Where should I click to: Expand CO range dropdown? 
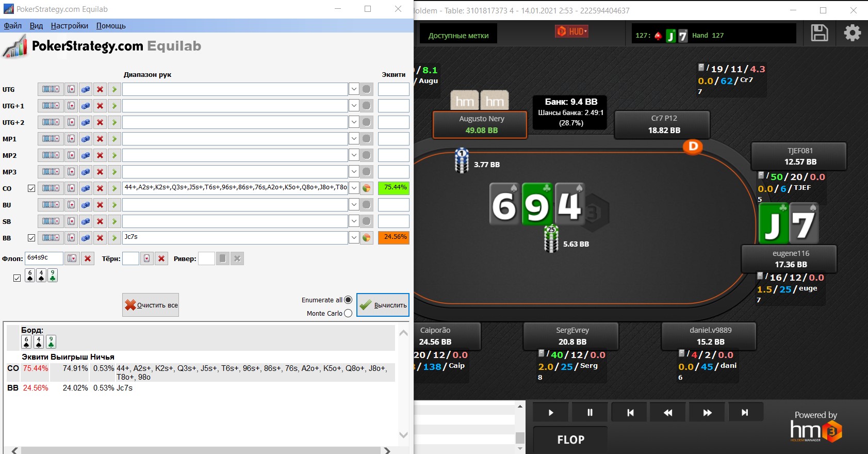354,188
